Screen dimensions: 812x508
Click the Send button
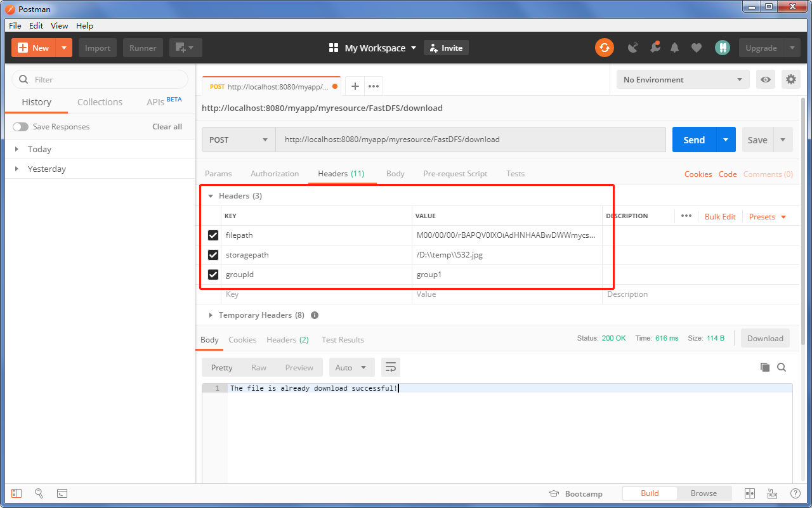[693, 139]
